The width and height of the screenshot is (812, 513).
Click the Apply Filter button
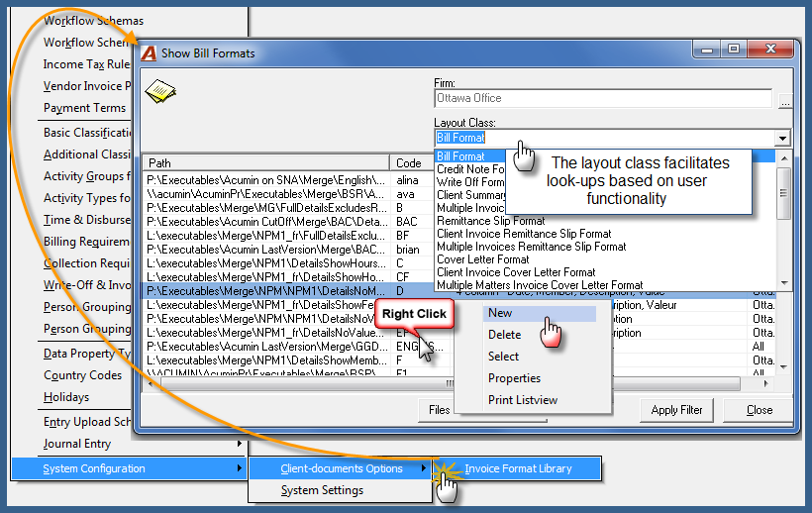click(676, 410)
